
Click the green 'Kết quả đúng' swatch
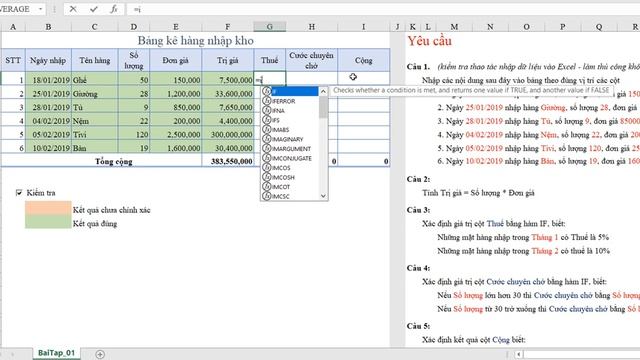[x=48, y=221]
